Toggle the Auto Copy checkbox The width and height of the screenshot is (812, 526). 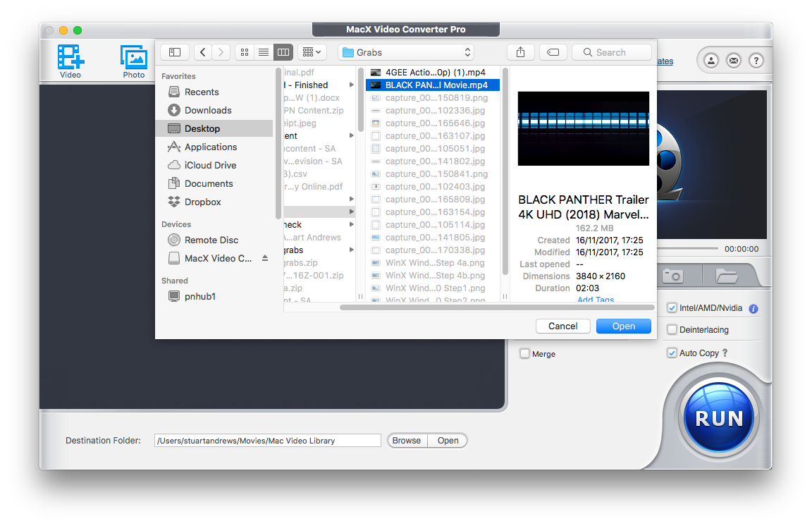tap(672, 353)
